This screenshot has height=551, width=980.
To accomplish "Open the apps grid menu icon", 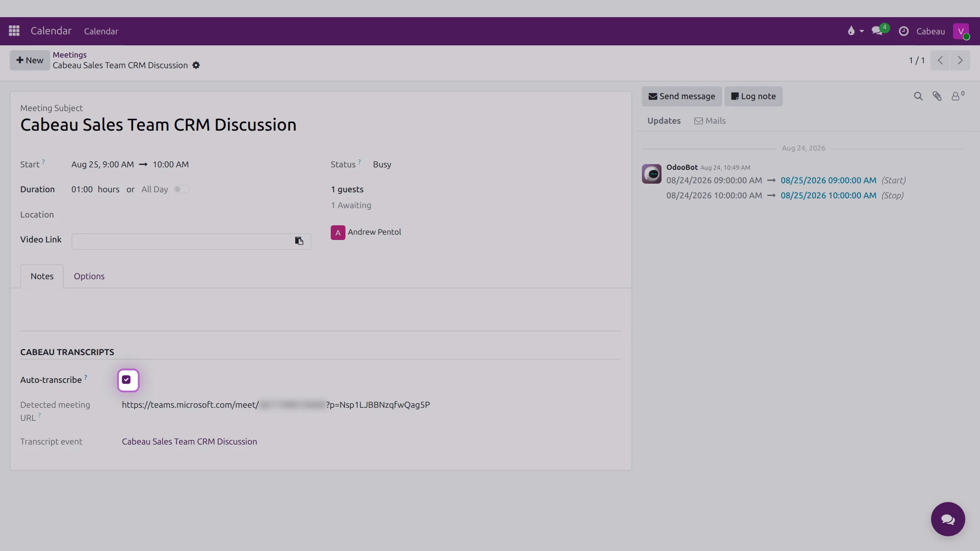I will click(x=14, y=31).
